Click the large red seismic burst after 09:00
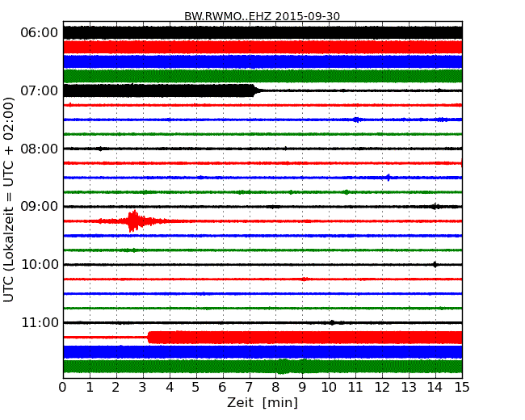This screenshot has width=525, height=420. pos(133,221)
